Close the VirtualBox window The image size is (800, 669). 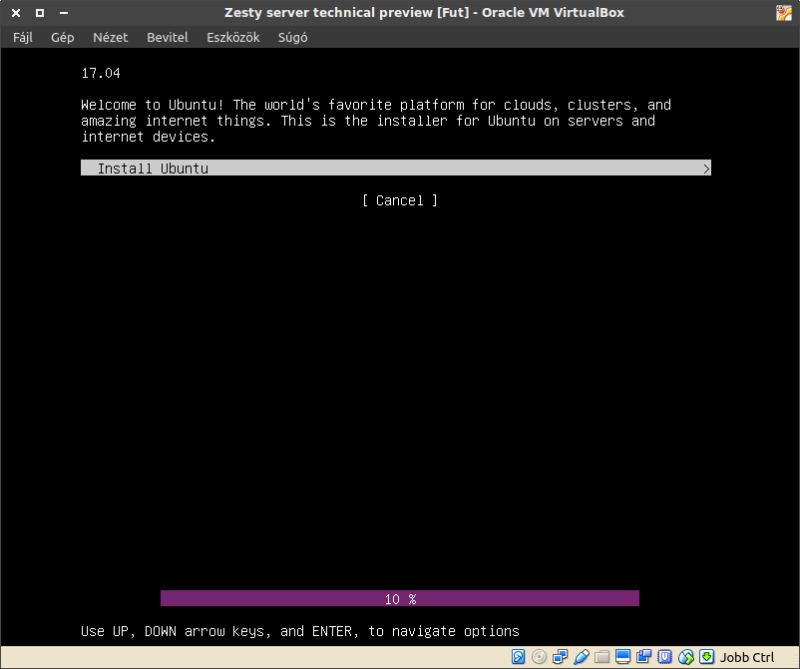point(16,13)
